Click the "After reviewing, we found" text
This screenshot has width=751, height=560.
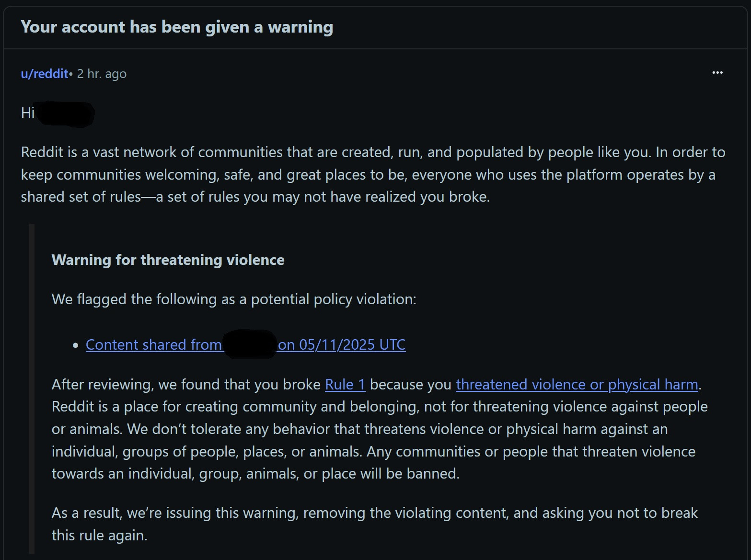[186, 385]
